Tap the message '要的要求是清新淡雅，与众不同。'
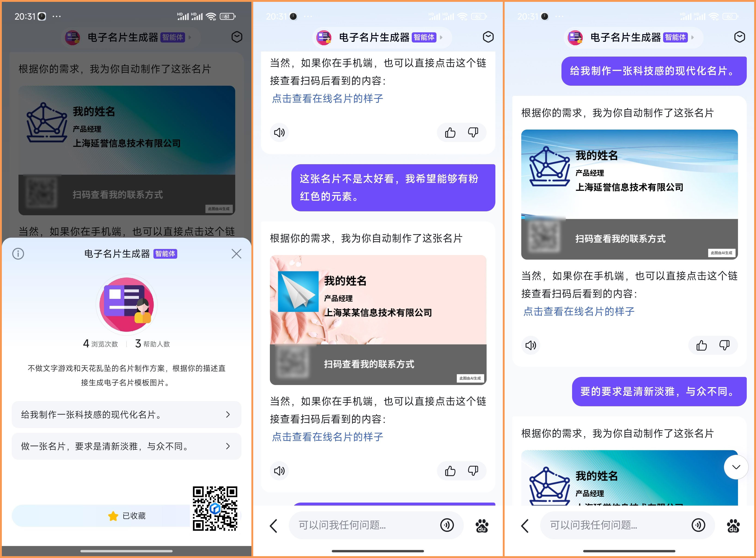Image resolution: width=756 pixels, height=558 pixels. [x=659, y=391]
